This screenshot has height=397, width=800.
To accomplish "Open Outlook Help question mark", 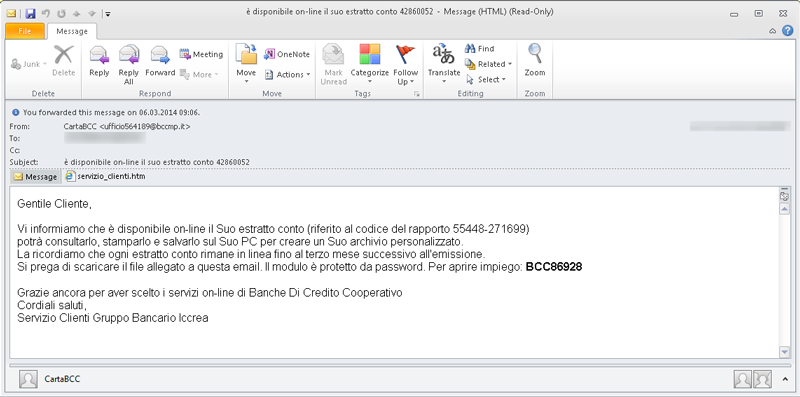I will coord(788,31).
